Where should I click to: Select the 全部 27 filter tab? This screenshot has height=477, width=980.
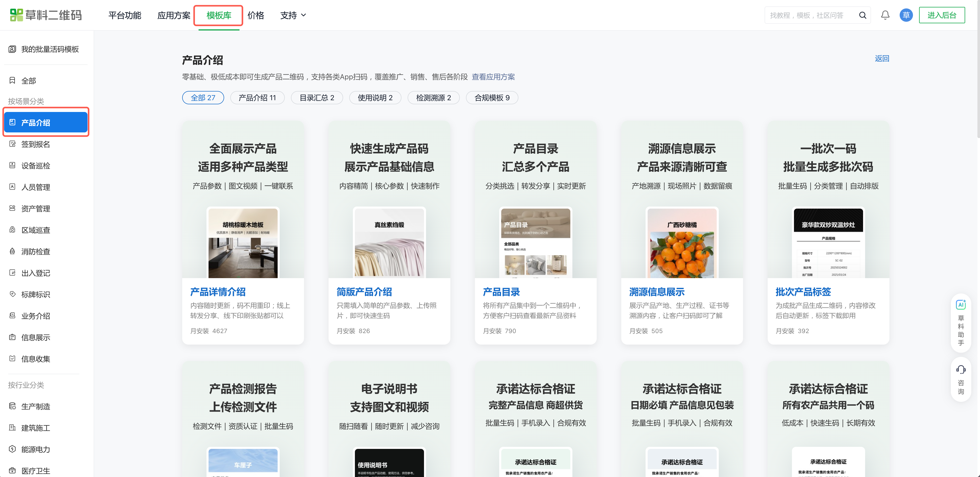pos(203,98)
